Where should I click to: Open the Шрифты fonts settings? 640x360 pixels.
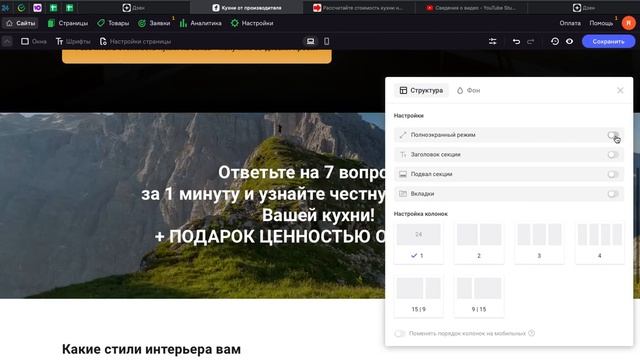[x=73, y=41]
